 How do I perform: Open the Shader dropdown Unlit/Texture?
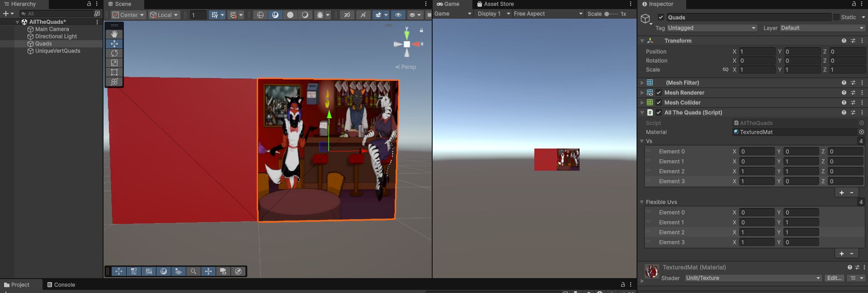[753, 278]
